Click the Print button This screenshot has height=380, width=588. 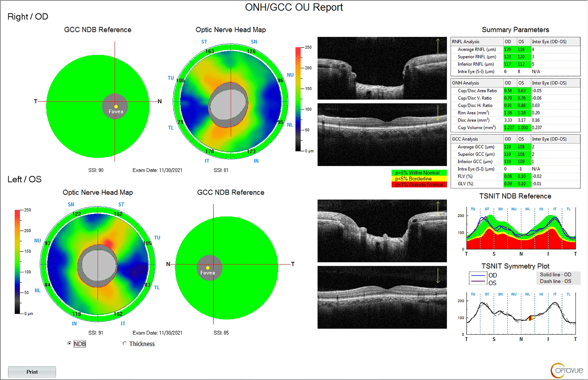tap(32, 371)
